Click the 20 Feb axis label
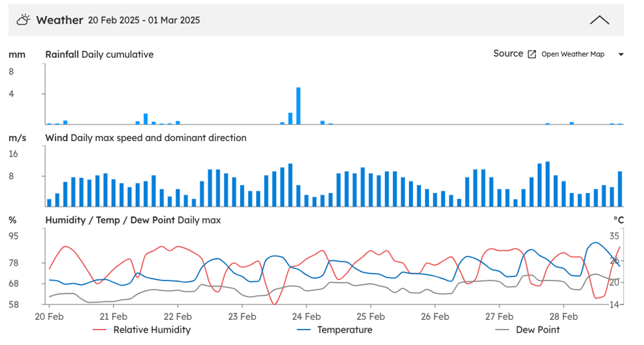The width and height of the screenshot is (644, 345). pyautogui.click(x=49, y=317)
